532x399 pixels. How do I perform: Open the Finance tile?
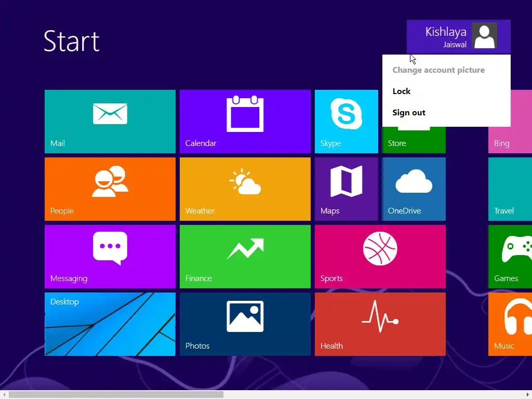(245, 257)
